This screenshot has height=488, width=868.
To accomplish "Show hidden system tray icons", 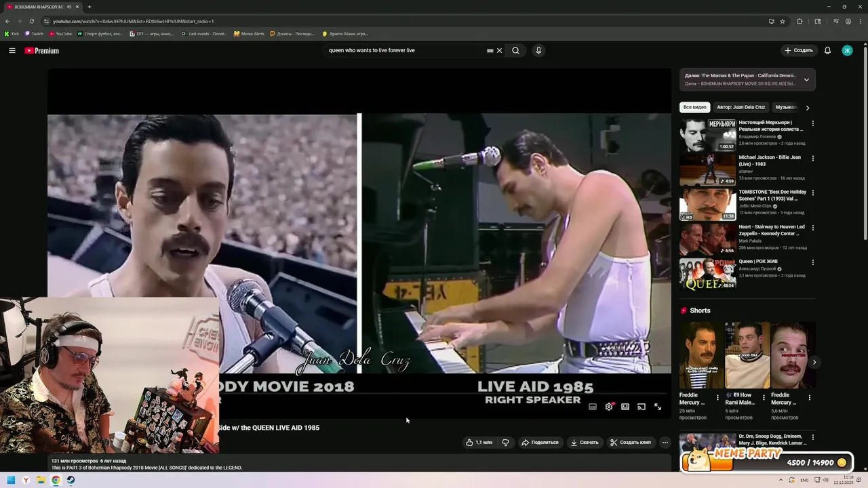I will (x=781, y=480).
